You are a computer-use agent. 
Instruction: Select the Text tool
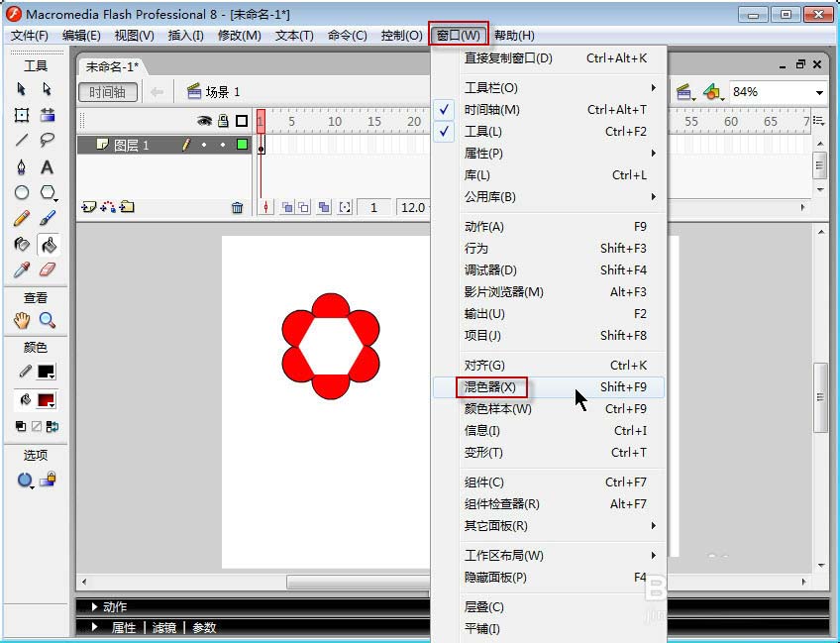coord(48,167)
